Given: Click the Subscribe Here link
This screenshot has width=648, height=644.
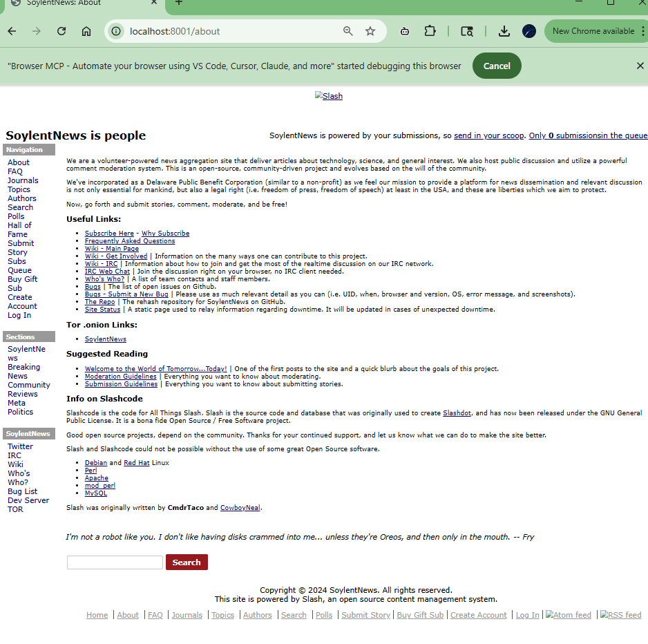Looking at the screenshot, I should pyautogui.click(x=109, y=234).
